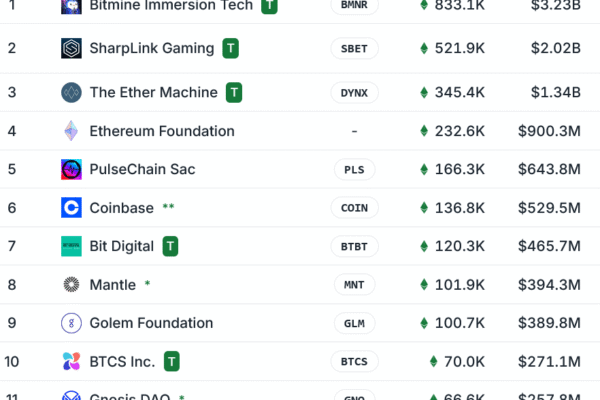Click the Ethereum Foundation diamond logo
The width and height of the screenshot is (600, 400).
[x=72, y=131]
